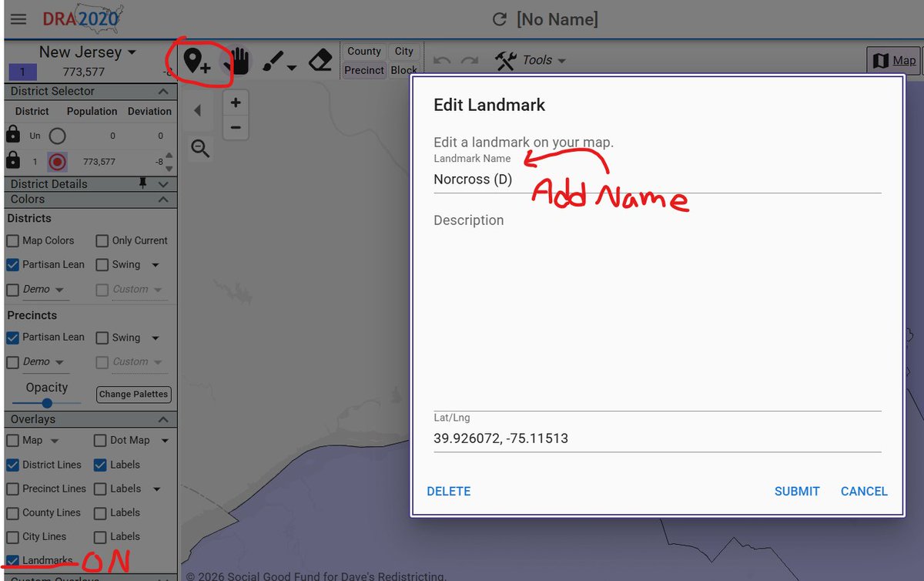
Task: Adjust the Opacity slider handle
Action: [47, 403]
